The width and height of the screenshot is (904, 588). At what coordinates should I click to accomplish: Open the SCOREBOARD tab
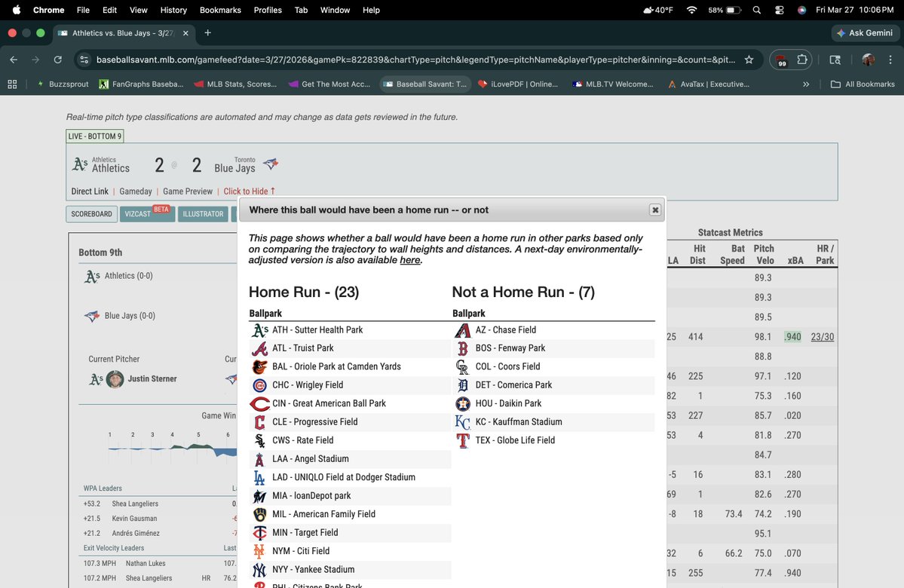[x=92, y=214]
